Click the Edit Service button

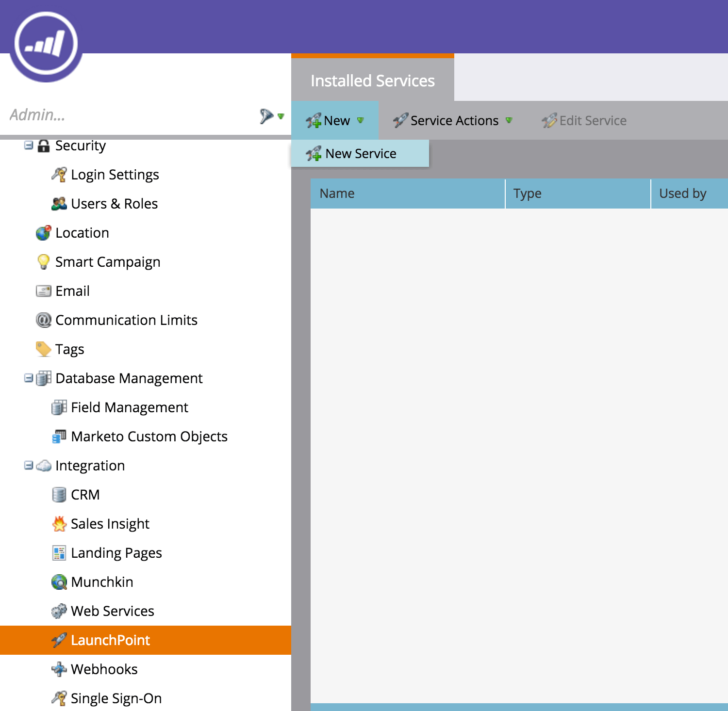(x=584, y=120)
